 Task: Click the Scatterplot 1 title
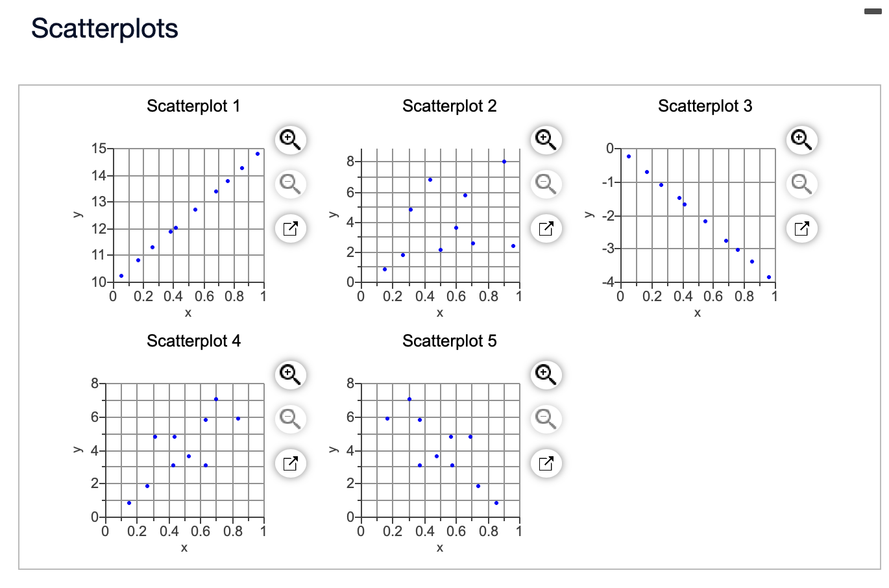[x=193, y=106]
